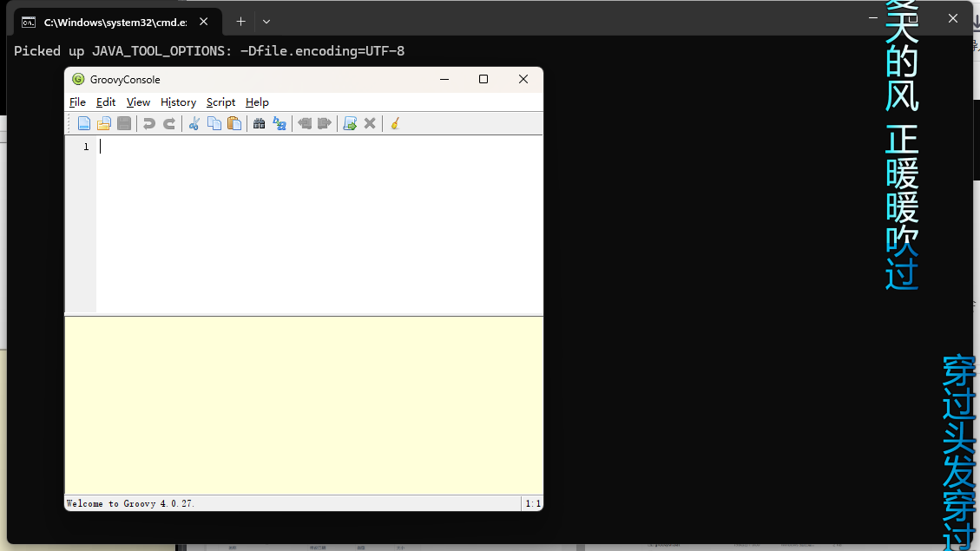
Task: Click the Cut scissors icon
Action: [194, 124]
